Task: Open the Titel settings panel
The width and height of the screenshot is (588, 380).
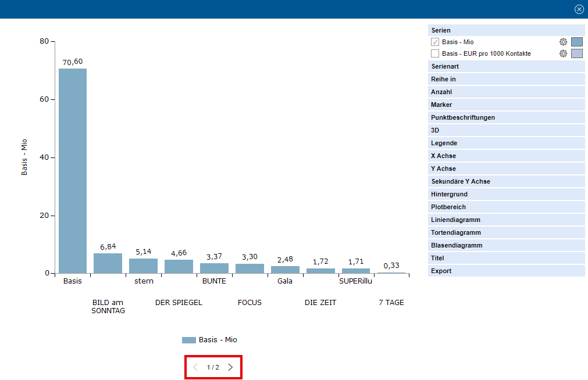Action: coord(506,258)
